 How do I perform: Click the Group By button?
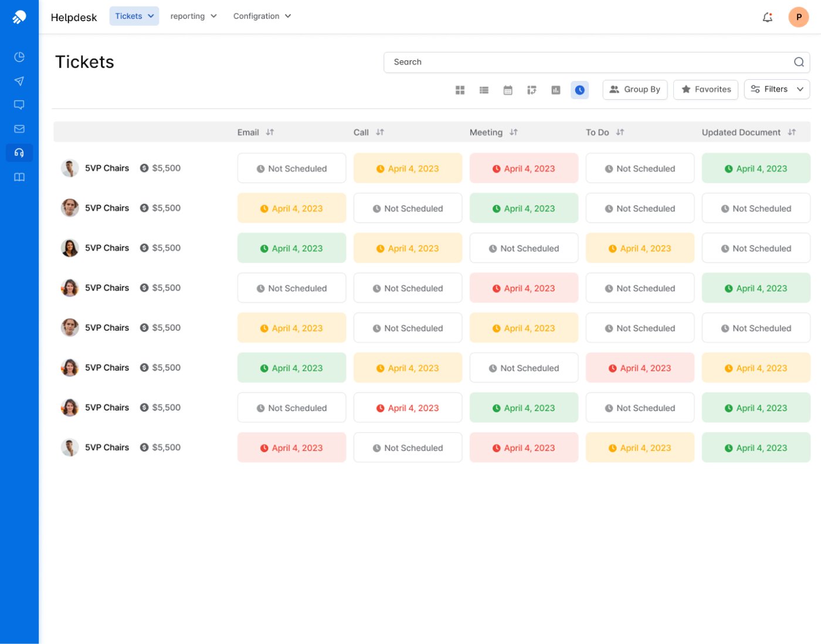pos(635,89)
